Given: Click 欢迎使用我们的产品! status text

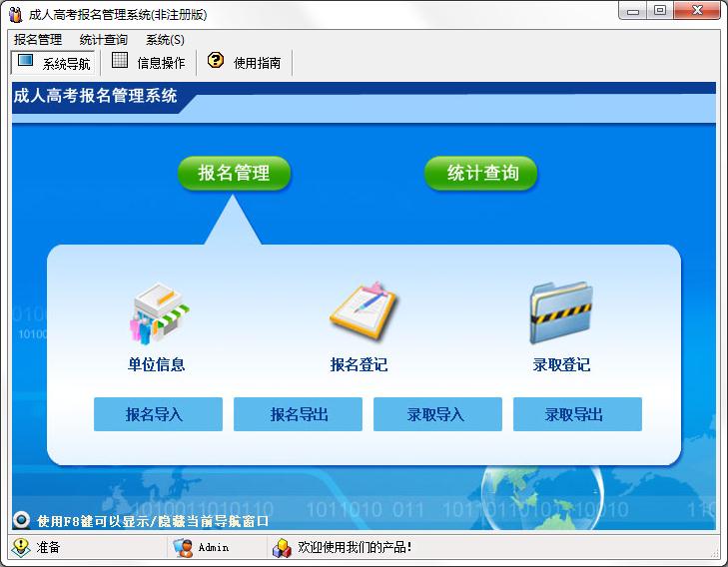Looking at the screenshot, I should click(x=355, y=547).
